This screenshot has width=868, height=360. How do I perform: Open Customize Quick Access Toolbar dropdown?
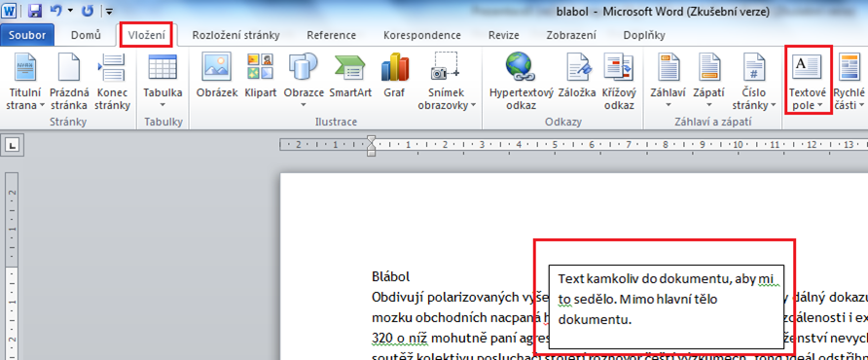[109, 11]
